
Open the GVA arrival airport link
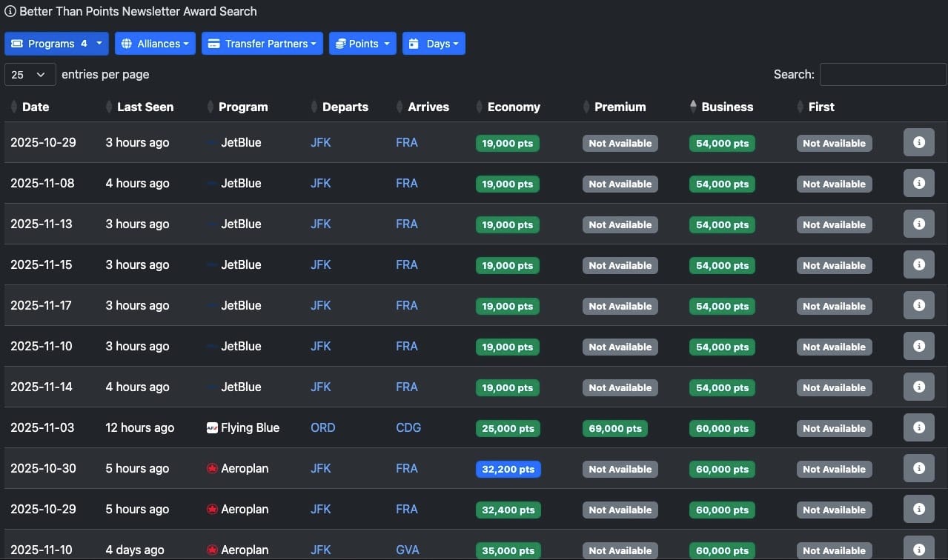tap(408, 550)
